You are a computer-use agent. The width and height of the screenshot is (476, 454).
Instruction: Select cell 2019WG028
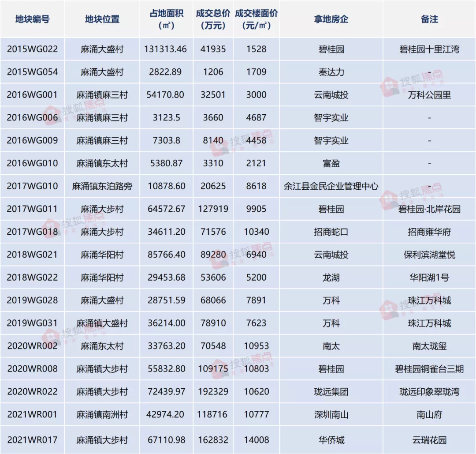point(33,300)
